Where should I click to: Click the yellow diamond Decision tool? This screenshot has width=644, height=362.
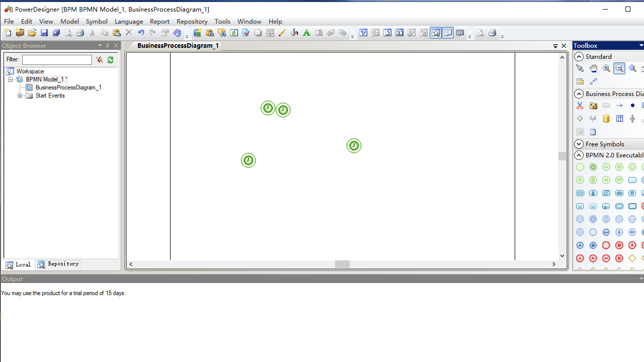pyautogui.click(x=632, y=258)
